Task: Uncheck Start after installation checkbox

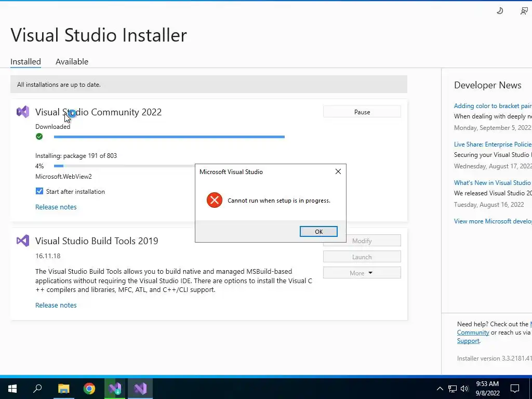Action: [x=39, y=191]
